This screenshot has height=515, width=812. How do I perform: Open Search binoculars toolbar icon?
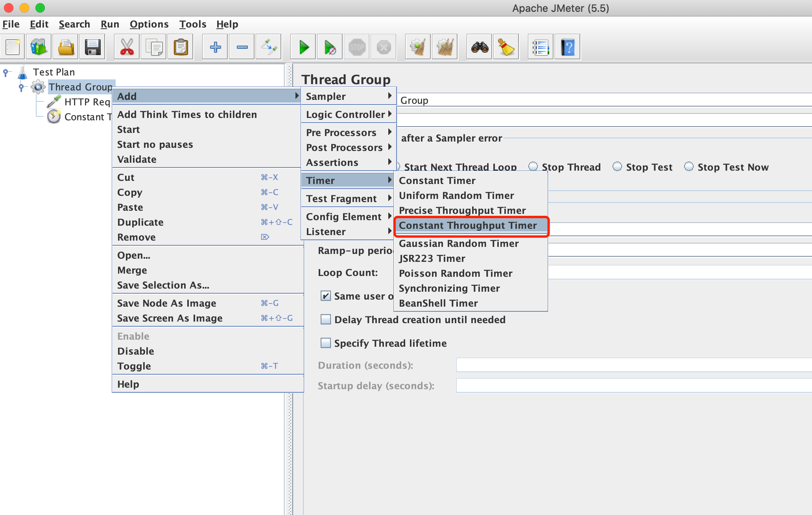pyautogui.click(x=480, y=47)
